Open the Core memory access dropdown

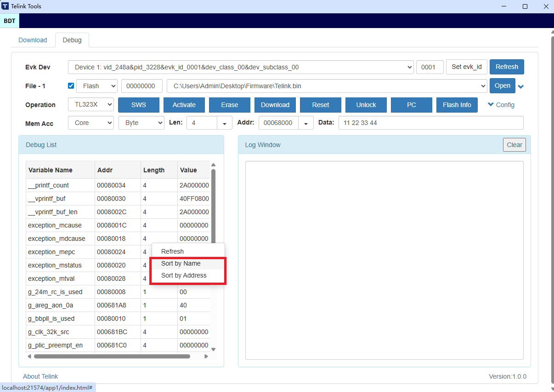point(90,123)
